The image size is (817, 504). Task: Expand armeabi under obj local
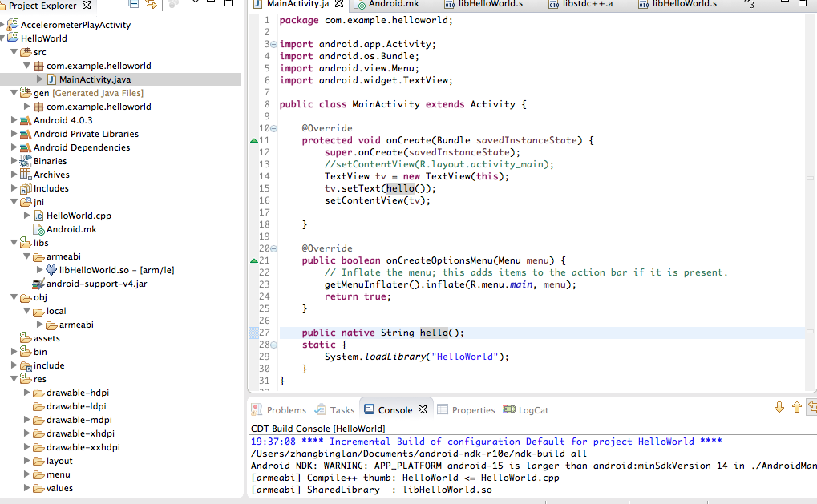pyautogui.click(x=39, y=325)
